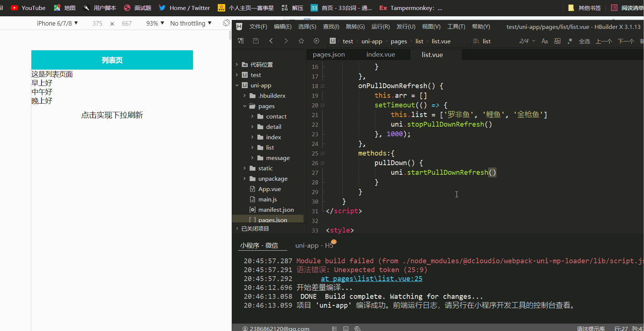Image resolution: width=644 pixels, height=331 pixels.
Task: Open the 工具(T) menu
Action: (x=456, y=27)
